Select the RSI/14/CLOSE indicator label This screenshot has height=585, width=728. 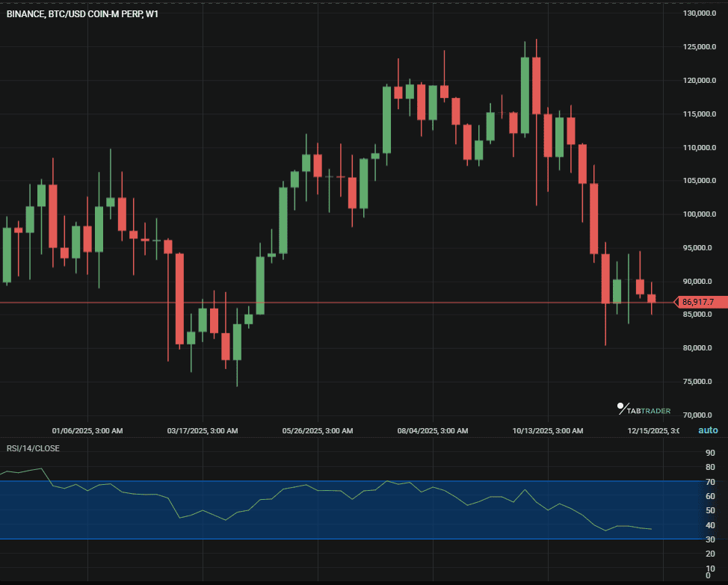point(33,448)
